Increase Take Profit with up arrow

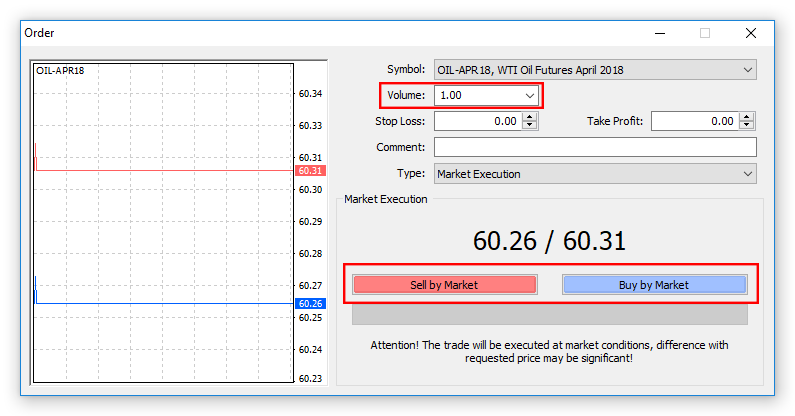tap(747, 117)
